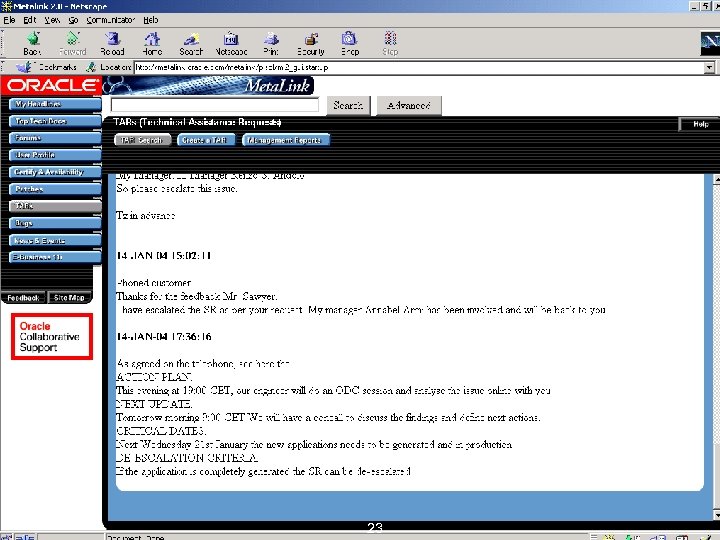Open Management Reports tab
Screen dimensions: 720x540
pyautogui.click(x=286, y=140)
